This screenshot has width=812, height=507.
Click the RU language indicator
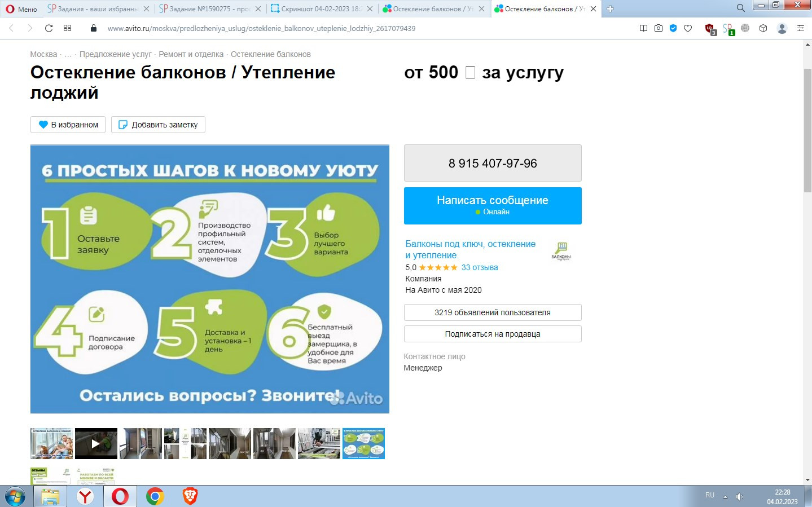point(710,495)
